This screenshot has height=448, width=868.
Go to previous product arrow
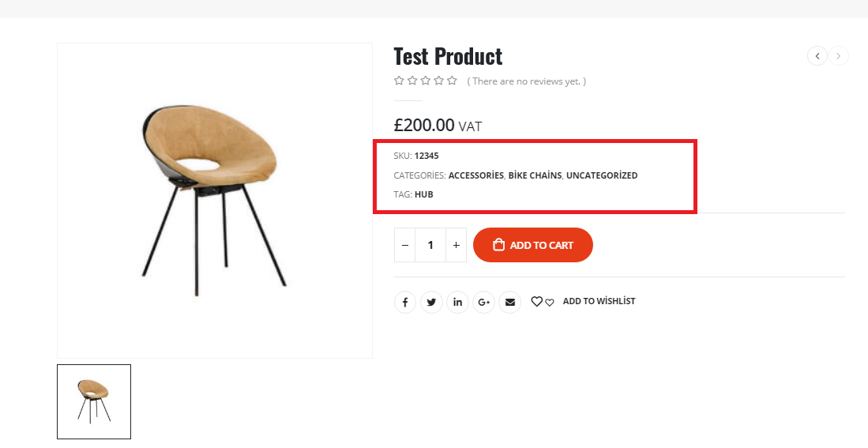[x=817, y=56]
